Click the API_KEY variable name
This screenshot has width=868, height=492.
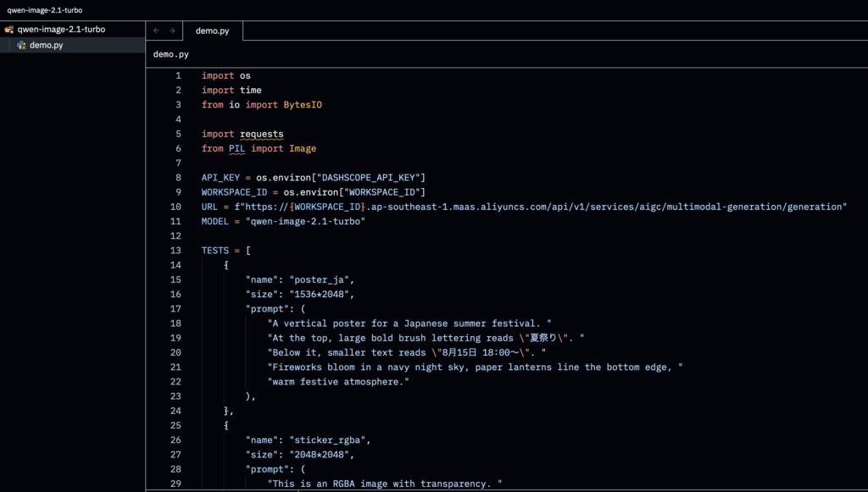tap(221, 178)
